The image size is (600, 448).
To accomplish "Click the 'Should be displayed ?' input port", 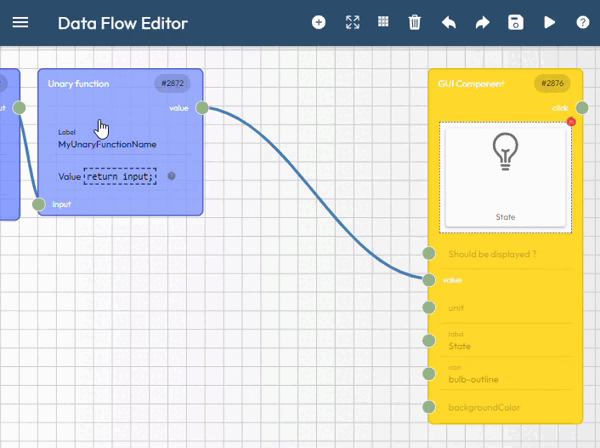I will [429, 254].
